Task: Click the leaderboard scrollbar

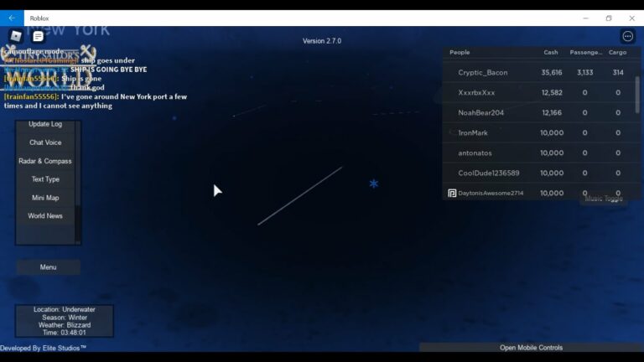Action: coord(637,92)
